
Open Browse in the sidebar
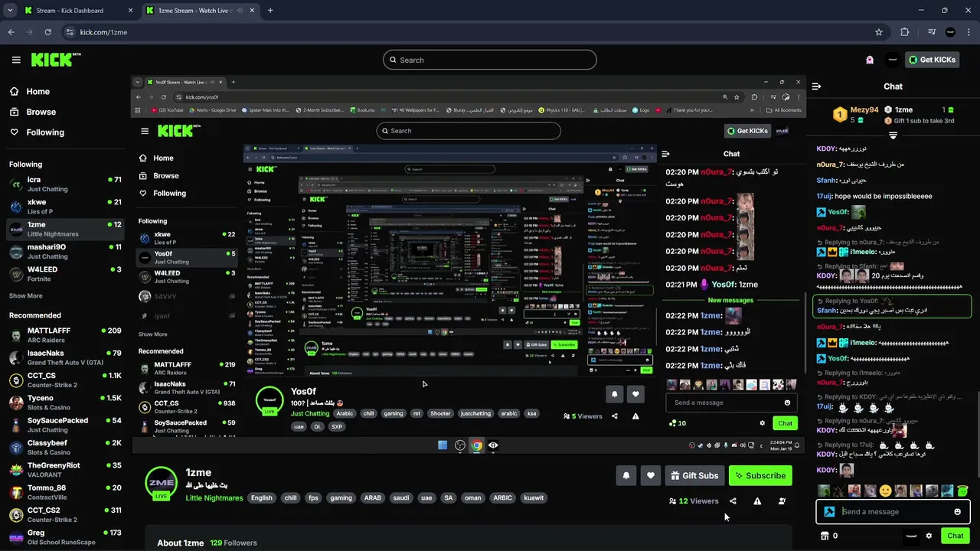click(41, 112)
